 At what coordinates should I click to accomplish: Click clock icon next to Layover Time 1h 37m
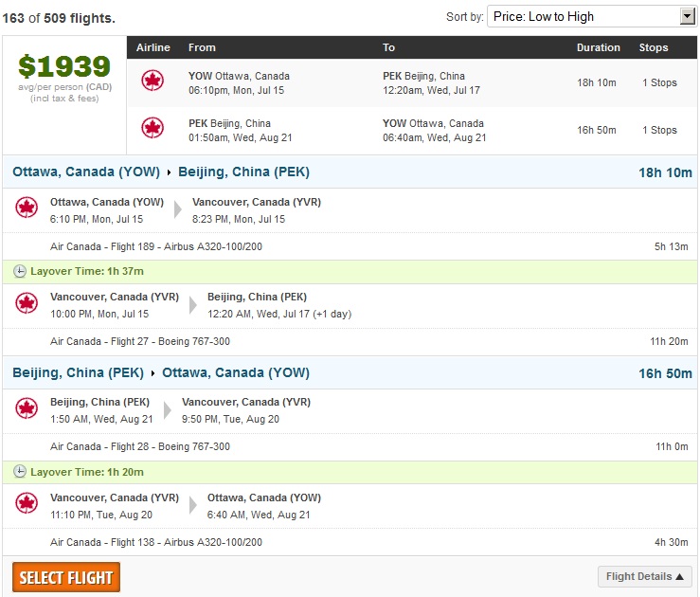coord(19,271)
